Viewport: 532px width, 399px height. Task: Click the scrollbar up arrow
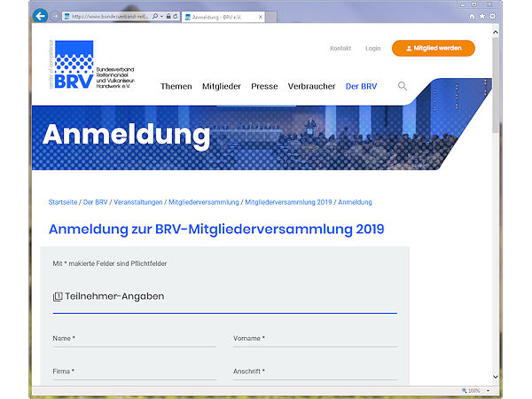(496, 32)
